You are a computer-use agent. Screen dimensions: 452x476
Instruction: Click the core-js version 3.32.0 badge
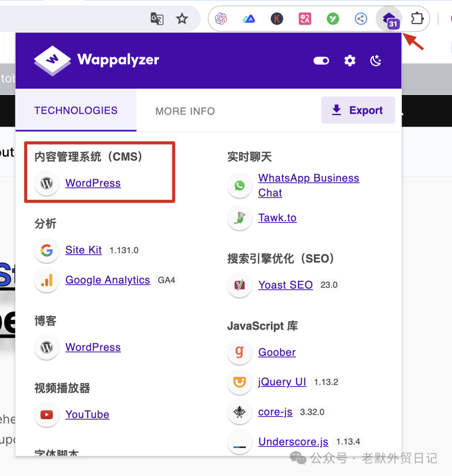pyautogui.click(x=312, y=412)
